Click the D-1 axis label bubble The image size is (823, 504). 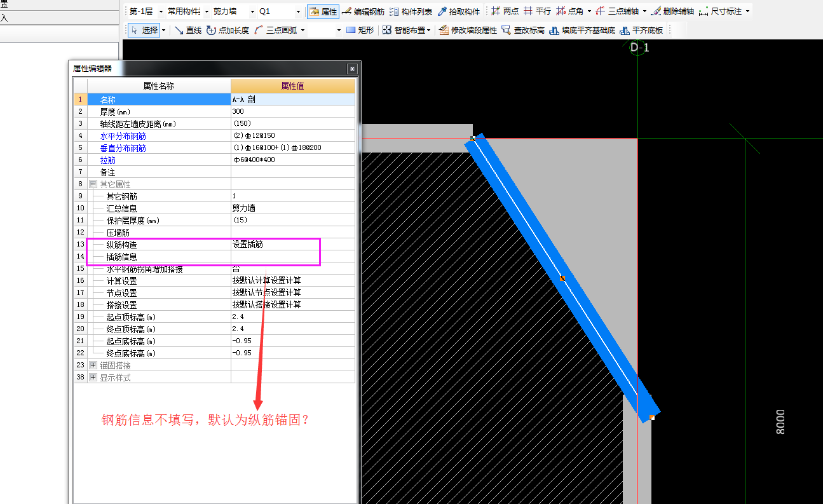pos(639,47)
